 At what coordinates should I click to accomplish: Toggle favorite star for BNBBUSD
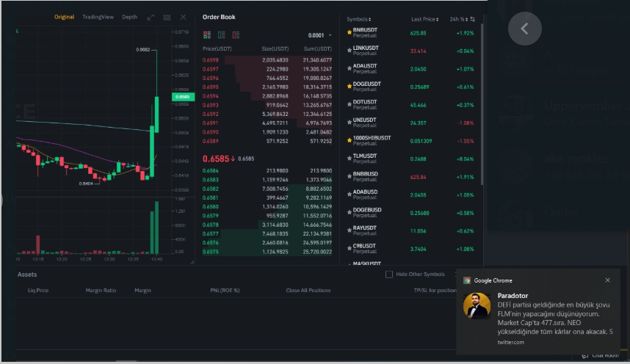350,177
